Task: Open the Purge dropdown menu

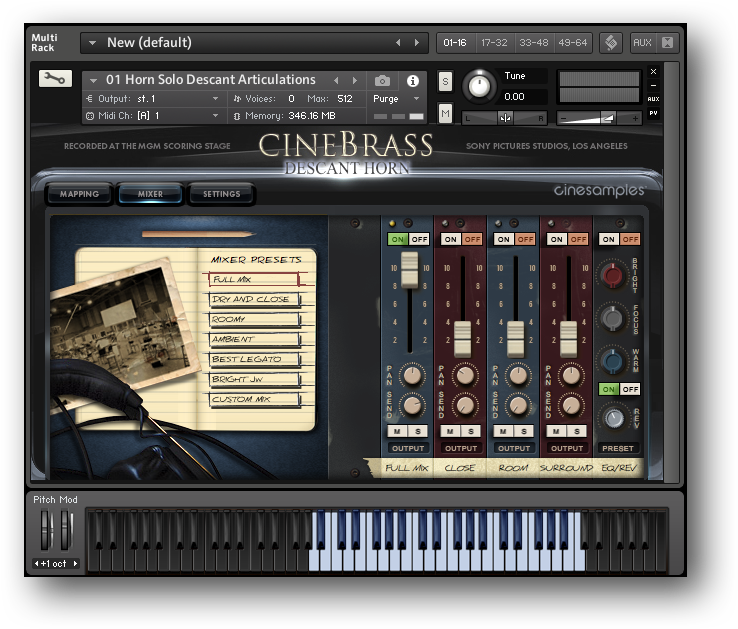Action: tap(396, 99)
